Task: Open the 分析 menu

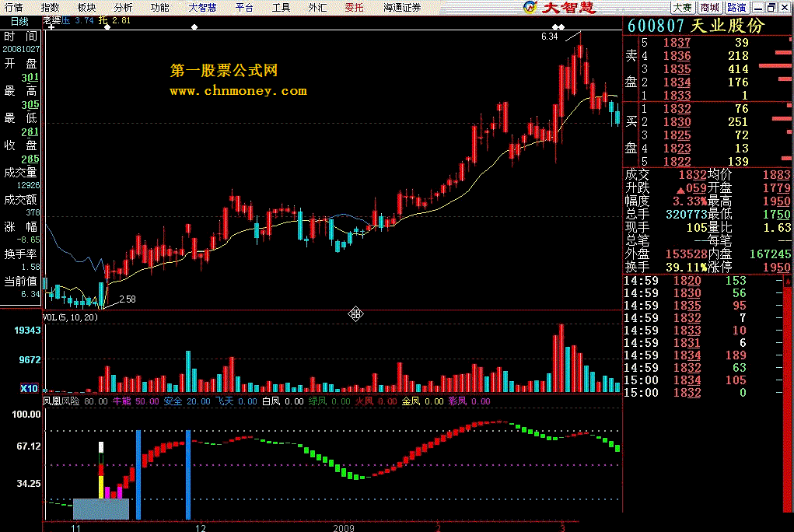Action: click(123, 8)
